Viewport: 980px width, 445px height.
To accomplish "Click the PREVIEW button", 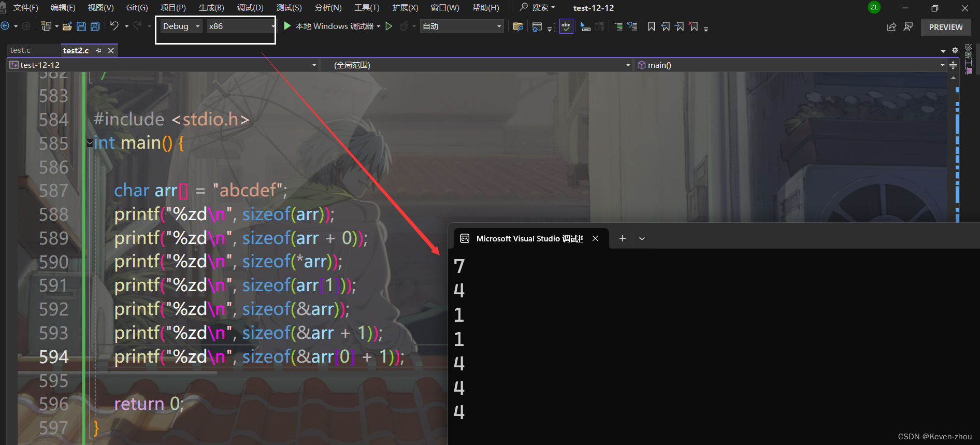I will click(x=946, y=27).
